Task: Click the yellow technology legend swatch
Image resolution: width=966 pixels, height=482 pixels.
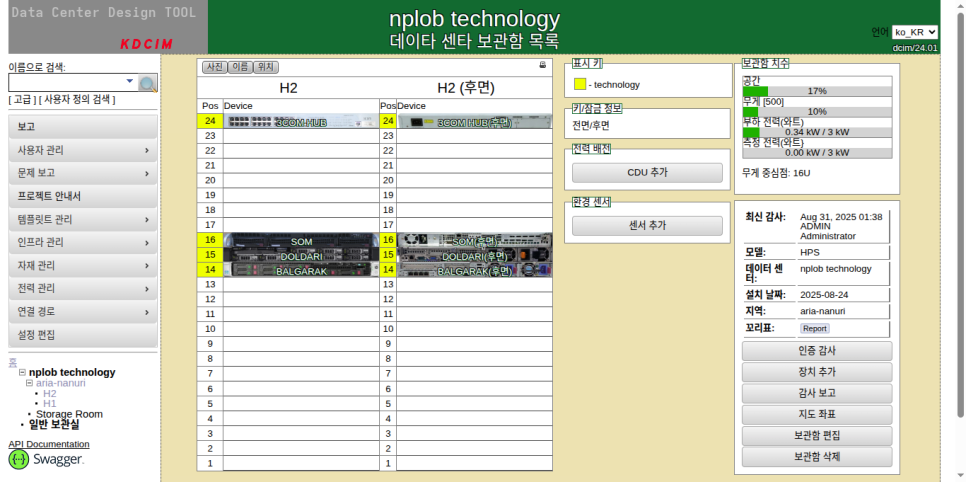Action: coord(579,85)
